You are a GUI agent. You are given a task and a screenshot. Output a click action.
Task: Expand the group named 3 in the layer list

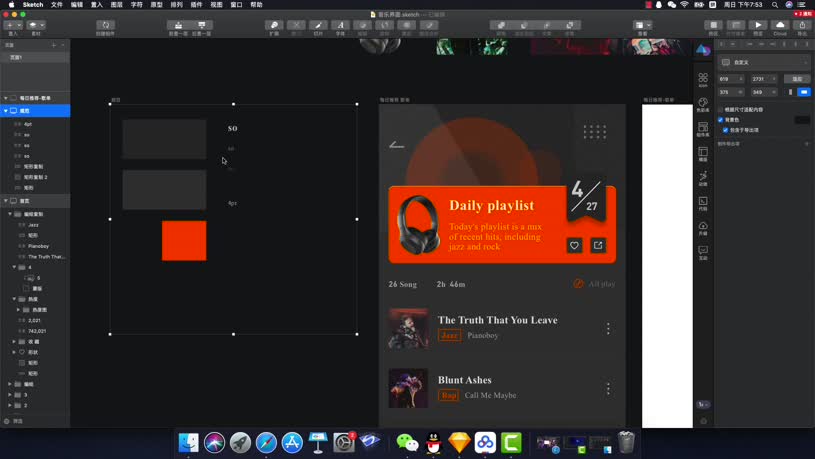10,395
